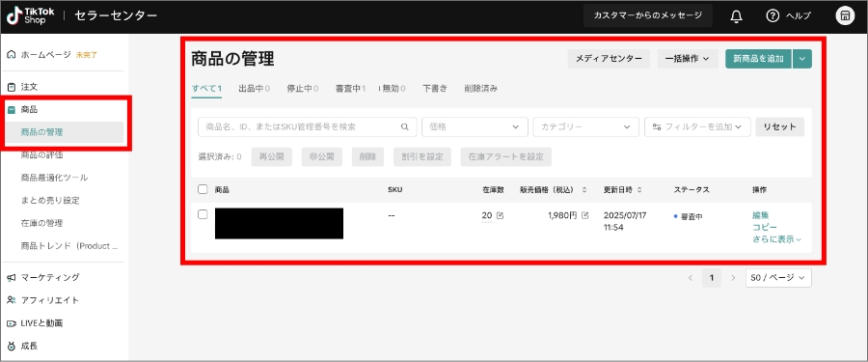Click the 審査中 status in the row

(x=688, y=217)
